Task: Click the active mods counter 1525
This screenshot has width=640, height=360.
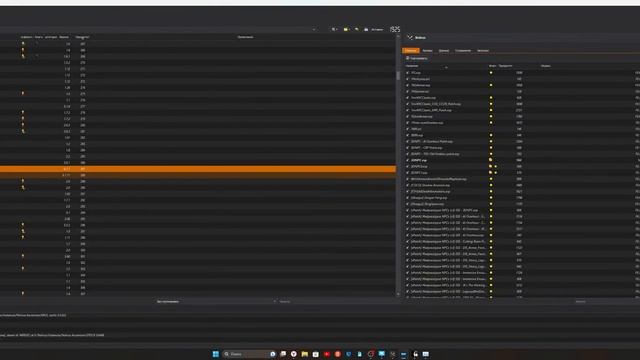Action: pyautogui.click(x=395, y=29)
